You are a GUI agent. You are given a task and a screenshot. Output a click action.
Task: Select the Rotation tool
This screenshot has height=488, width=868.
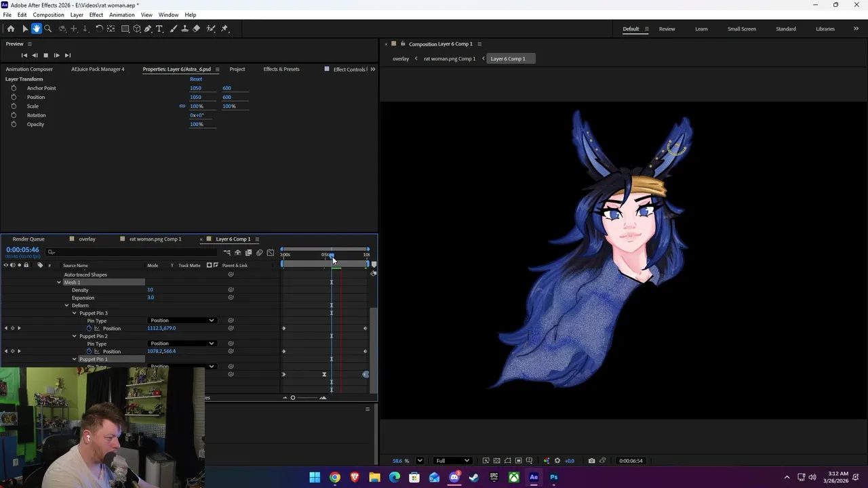(99, 28)
